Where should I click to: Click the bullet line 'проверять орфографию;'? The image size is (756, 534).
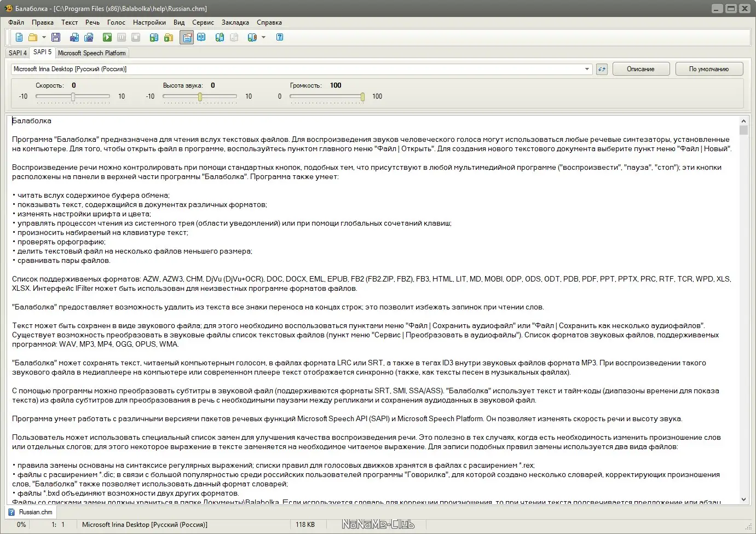tap(61, 242)
